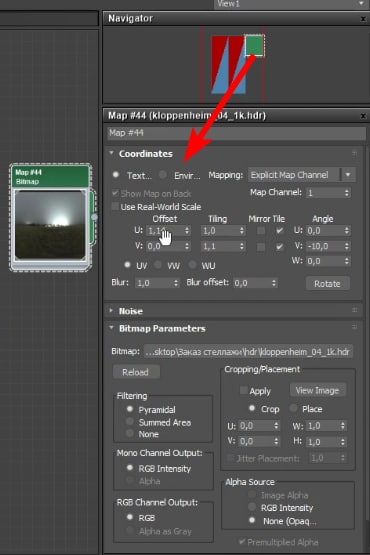The width and height of the screenshot is (370, 555).
Task: Click the Blur value field
Action: [x=154, y=283]
